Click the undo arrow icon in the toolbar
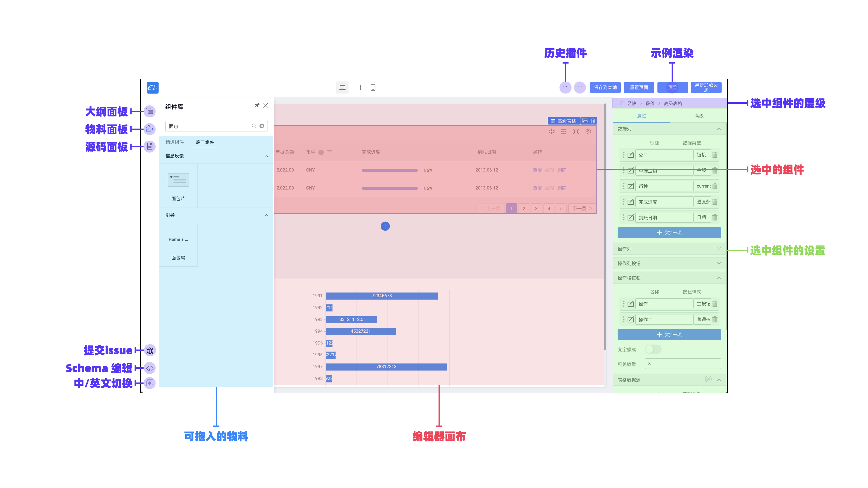The width and height of the screenshot is (868, 488). pos(565,88)
